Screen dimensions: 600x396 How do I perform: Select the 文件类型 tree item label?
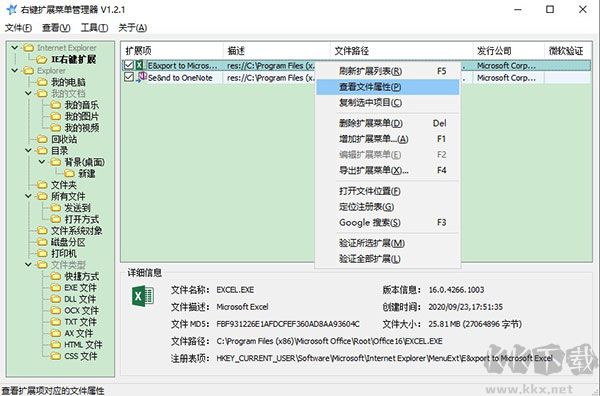[68, 265]
